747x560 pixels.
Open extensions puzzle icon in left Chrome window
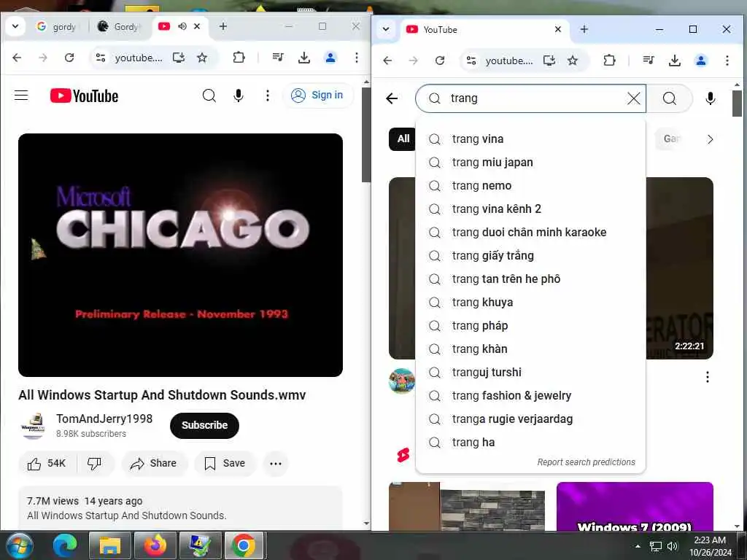tap(239, 58)
